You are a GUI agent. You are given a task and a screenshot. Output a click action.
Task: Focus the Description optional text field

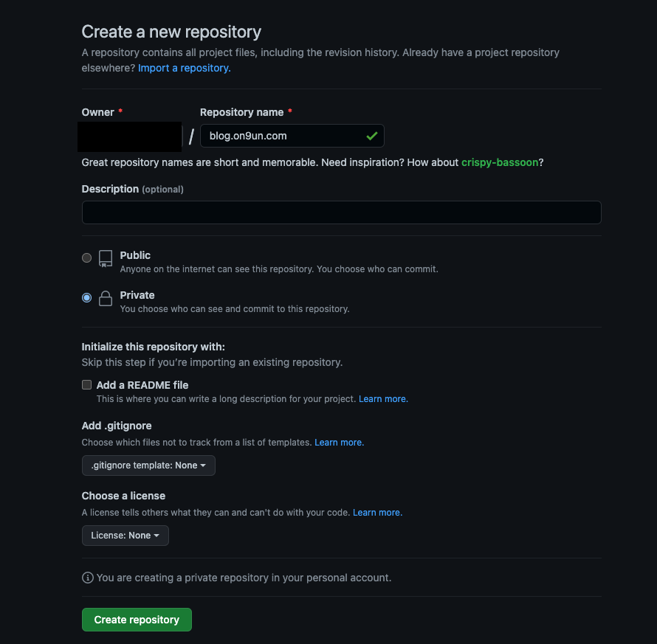click(x=342, y=212)
